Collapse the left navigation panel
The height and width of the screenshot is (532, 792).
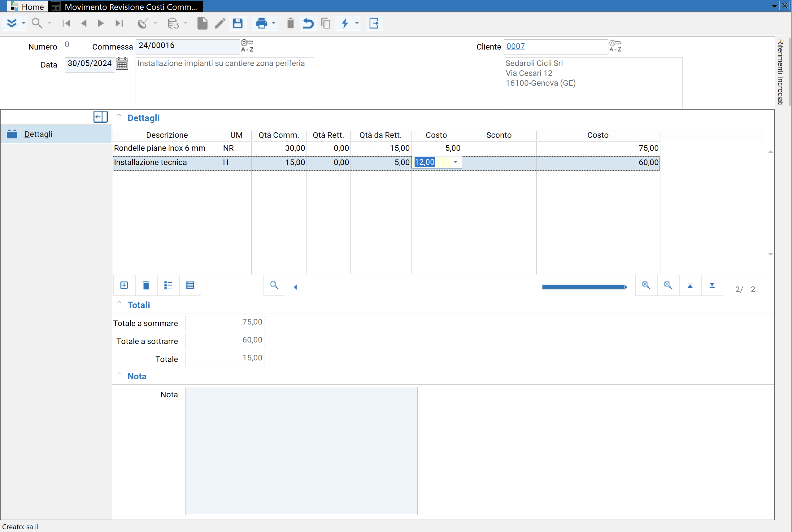pos(100,117)
